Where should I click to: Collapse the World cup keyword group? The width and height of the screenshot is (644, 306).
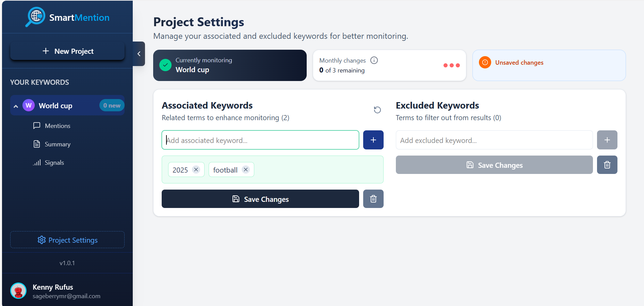coord(16,106)
